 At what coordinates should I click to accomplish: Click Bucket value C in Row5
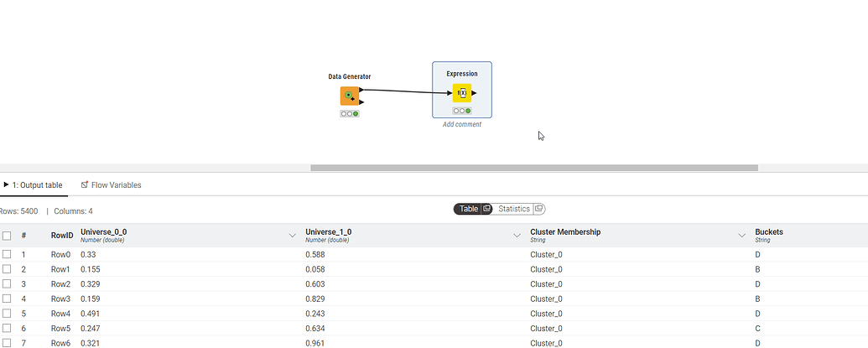coord(757,329)
